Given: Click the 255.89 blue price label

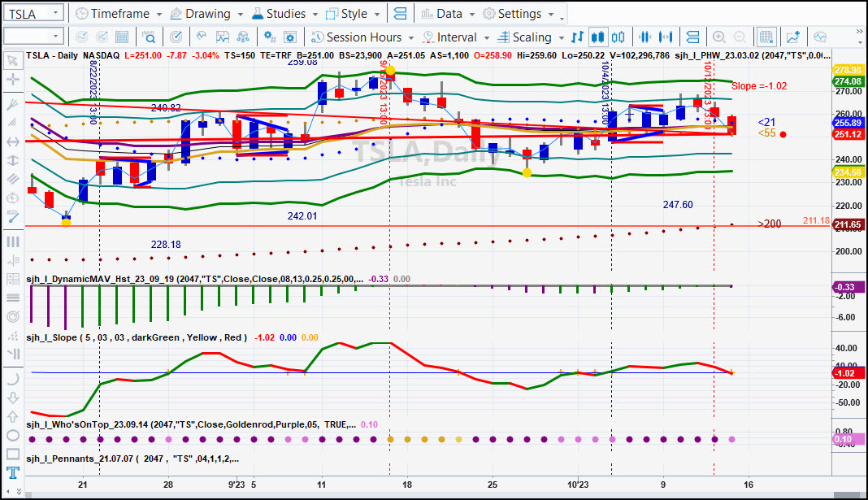Looking at the screenshot, I should [848, 123].
